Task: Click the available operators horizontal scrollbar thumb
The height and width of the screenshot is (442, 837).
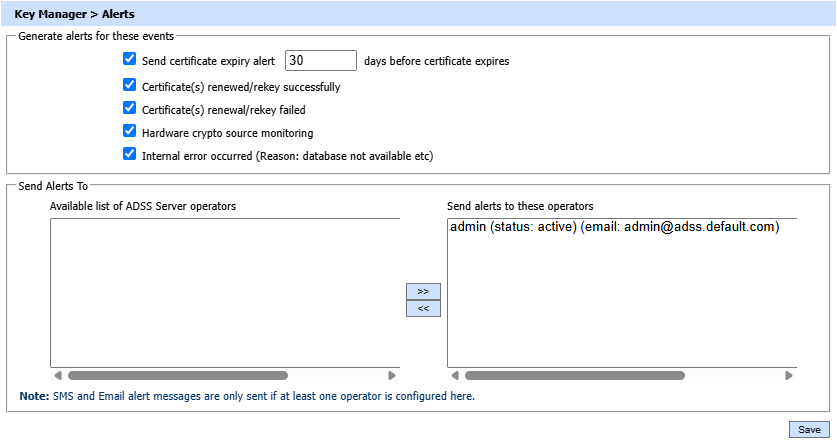Action: coord(178,376)
